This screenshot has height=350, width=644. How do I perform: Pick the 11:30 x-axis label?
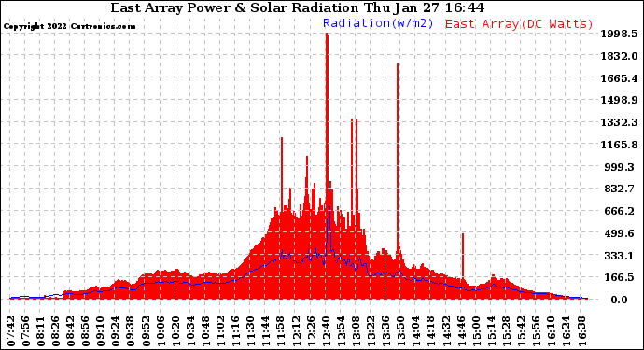point(250,331)
